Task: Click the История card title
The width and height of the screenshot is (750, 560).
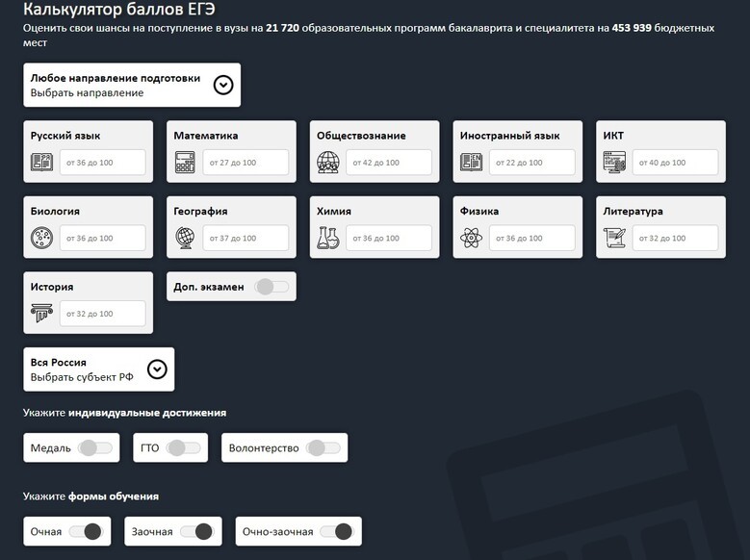Action: tap(52, 287)
